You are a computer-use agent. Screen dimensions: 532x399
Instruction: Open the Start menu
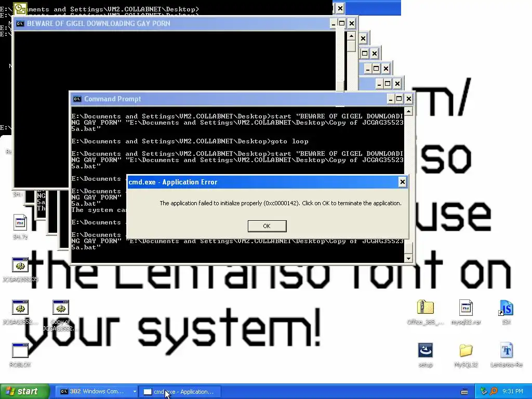[x=24, y=392]
